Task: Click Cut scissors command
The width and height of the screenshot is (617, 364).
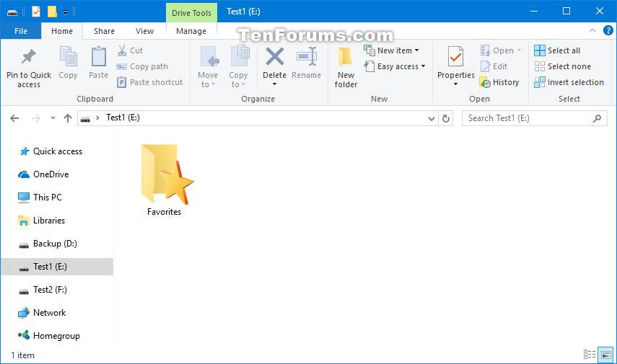Action: coord(130,50)
